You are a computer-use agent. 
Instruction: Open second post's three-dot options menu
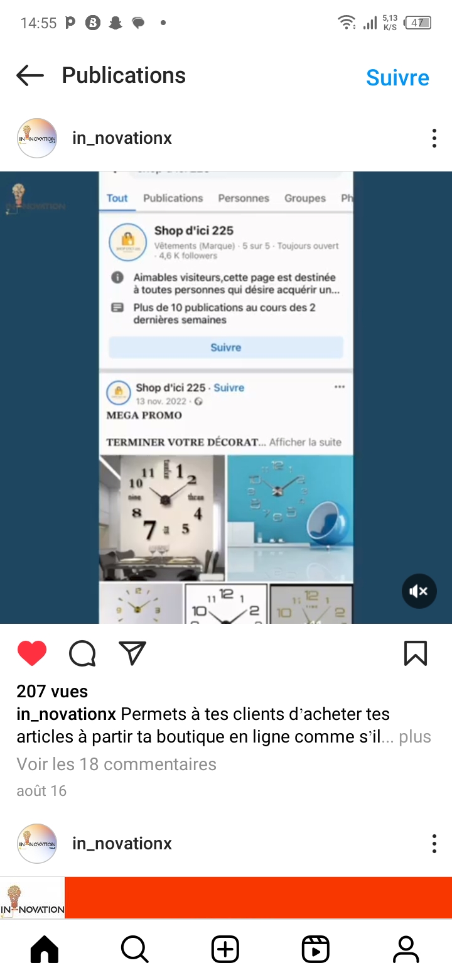pyautogui.click(x=434, y=844)
